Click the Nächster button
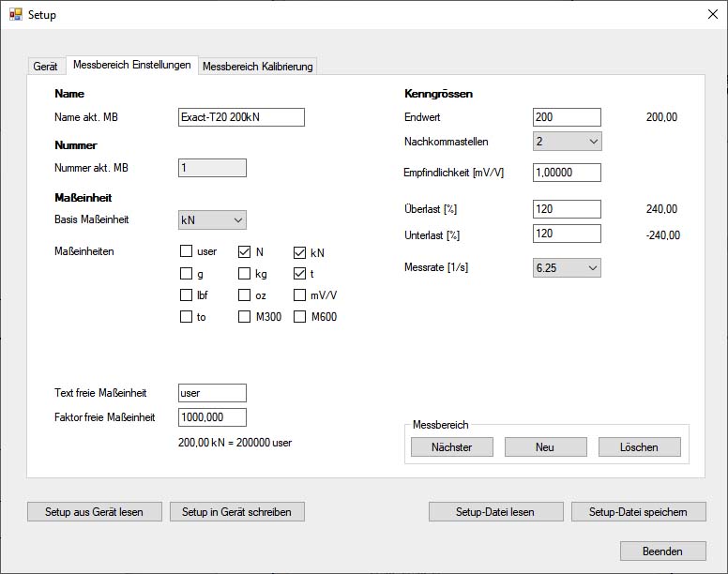 451,447
